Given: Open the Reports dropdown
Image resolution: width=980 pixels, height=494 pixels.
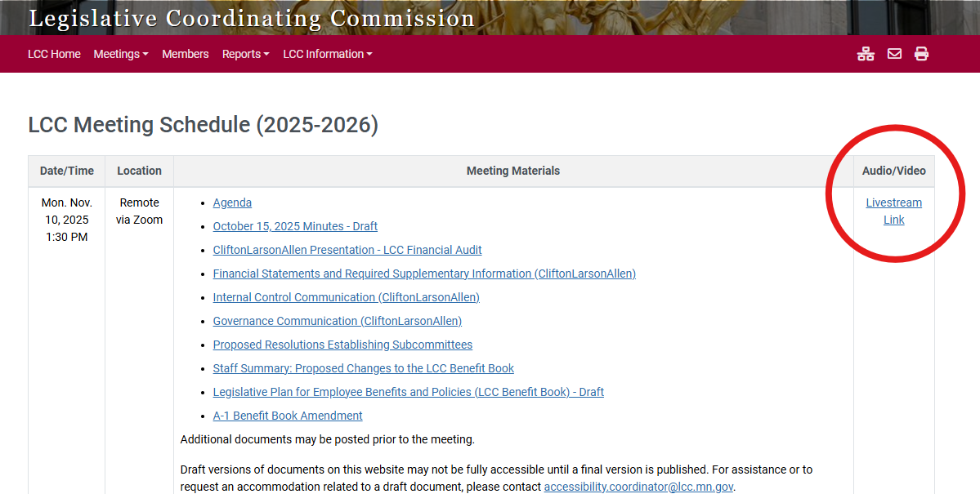Looking at the screenshot, I should (245, 54).
